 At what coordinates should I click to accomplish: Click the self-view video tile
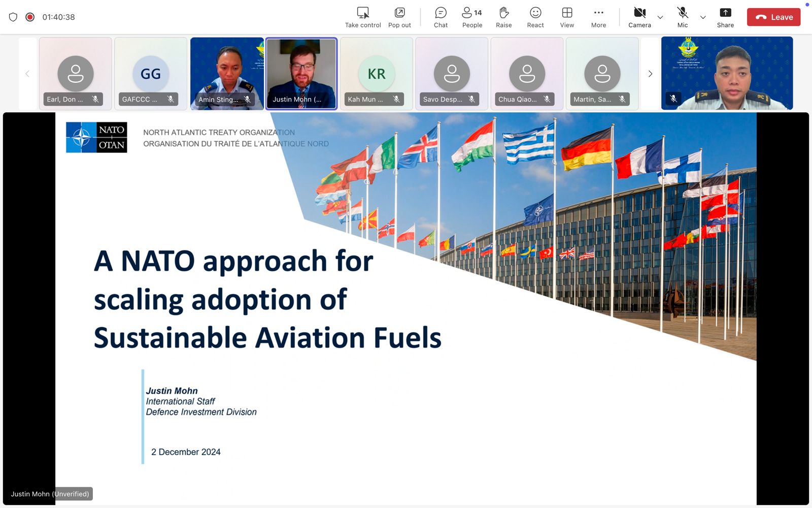click(727, 73)
